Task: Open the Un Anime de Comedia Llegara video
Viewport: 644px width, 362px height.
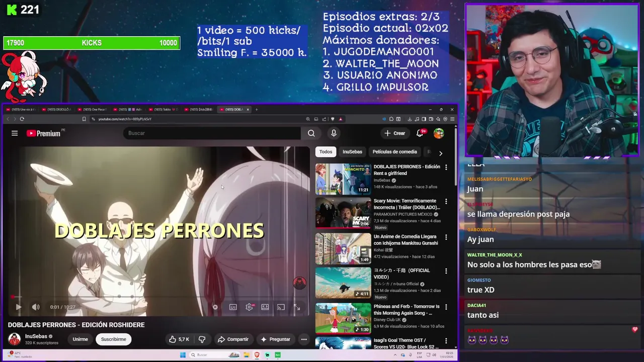Action: pyautogui.click(x=343, y=248)
